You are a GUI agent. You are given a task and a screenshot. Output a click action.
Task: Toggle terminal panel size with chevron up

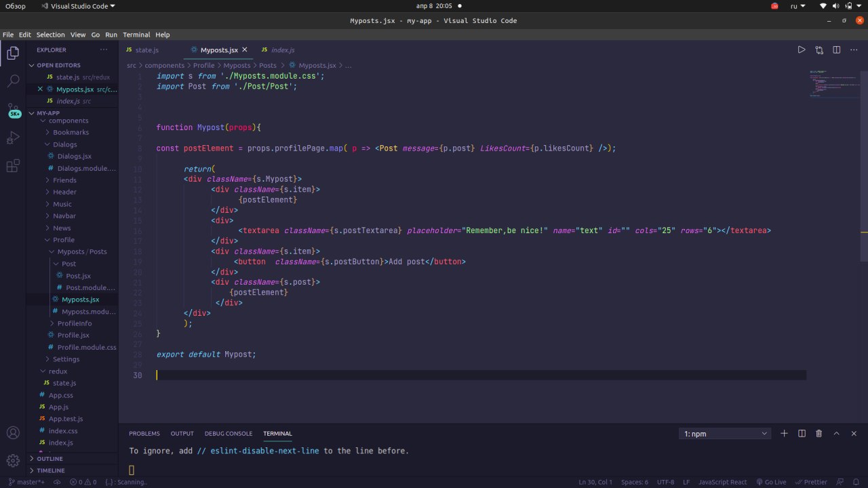(x=836, y=433)
